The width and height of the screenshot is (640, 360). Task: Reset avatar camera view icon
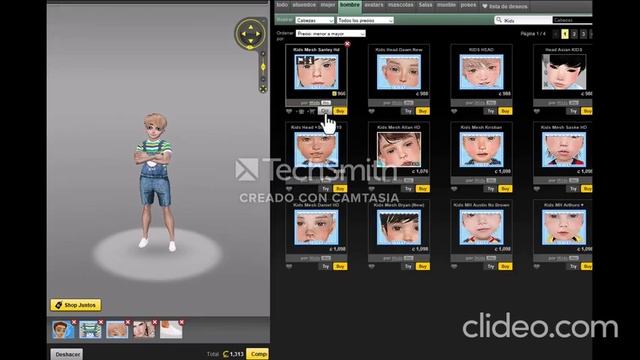tap(263, 89)
